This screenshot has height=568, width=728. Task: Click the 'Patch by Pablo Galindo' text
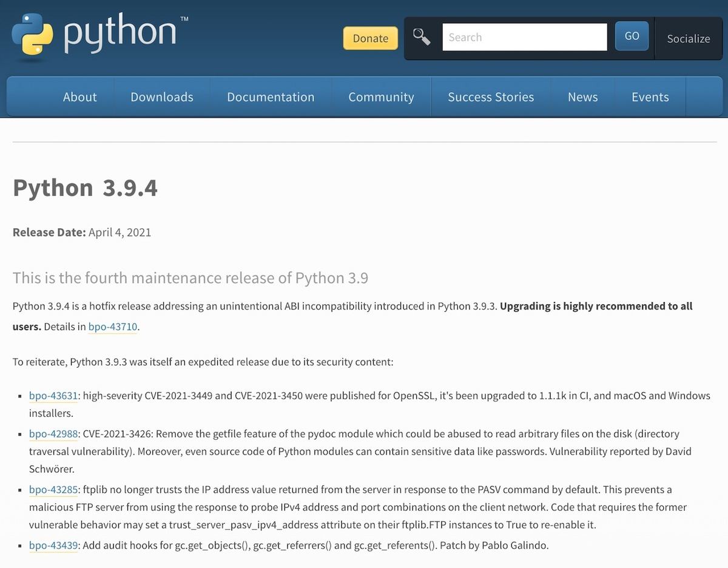click(x=494, y=546)
